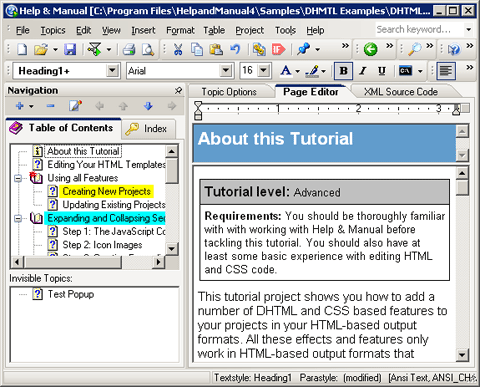Image resolution: width=480 pixels, height=387 pixels.
Task: Select Editing Your HTML Templates topic
Action: click(x=106, y=164)
